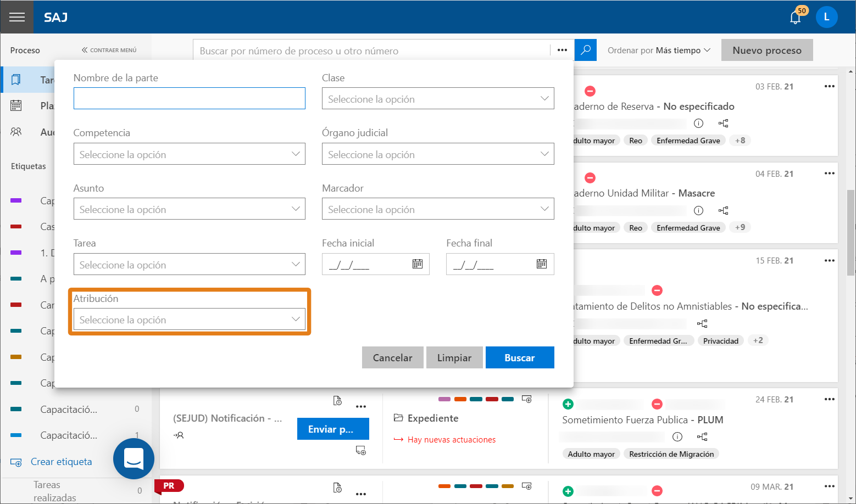Click the Nombre de la parte input field
The width and height of the screenshot is (856, 504).
tap(190, 98)
